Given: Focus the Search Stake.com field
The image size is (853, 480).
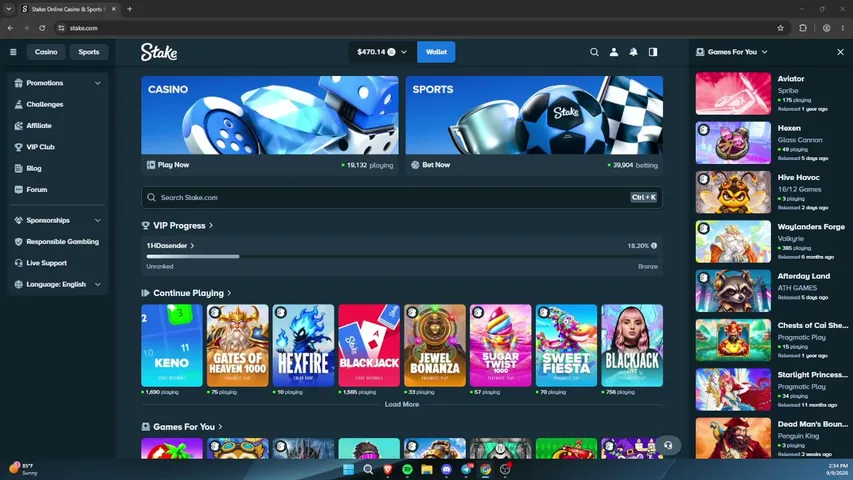Looking at the screenshot, I should tap(402, 198).
